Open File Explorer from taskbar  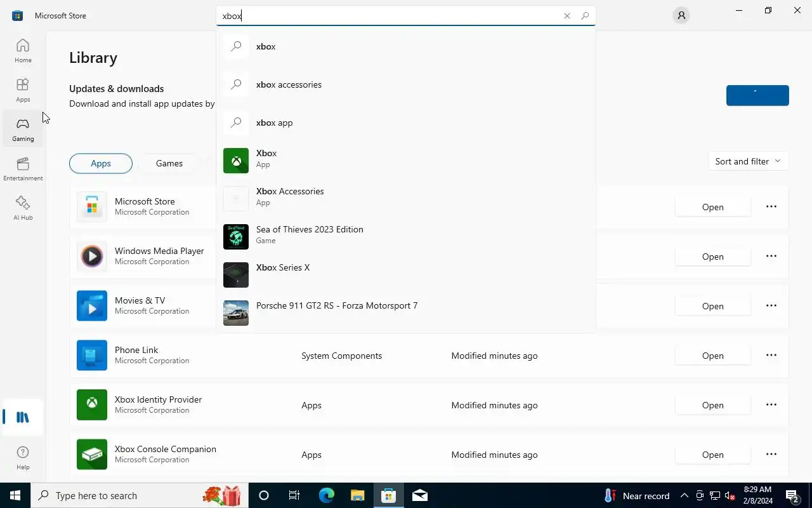pos(357,495)
